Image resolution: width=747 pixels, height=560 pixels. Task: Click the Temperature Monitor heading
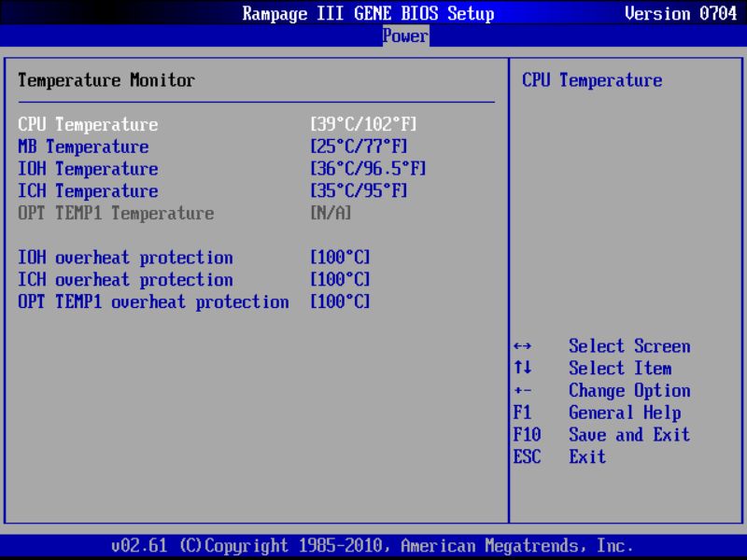pyautogui.click(x=106, y=80)
